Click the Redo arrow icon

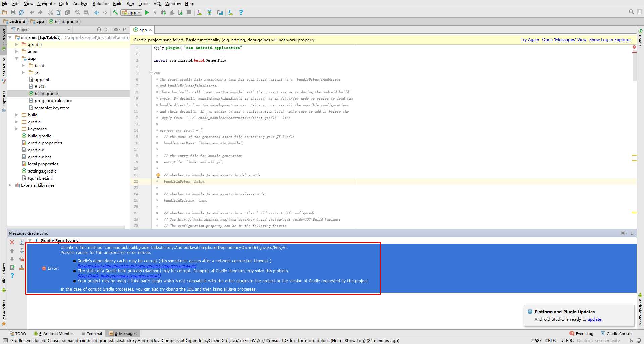coord(40,12)
